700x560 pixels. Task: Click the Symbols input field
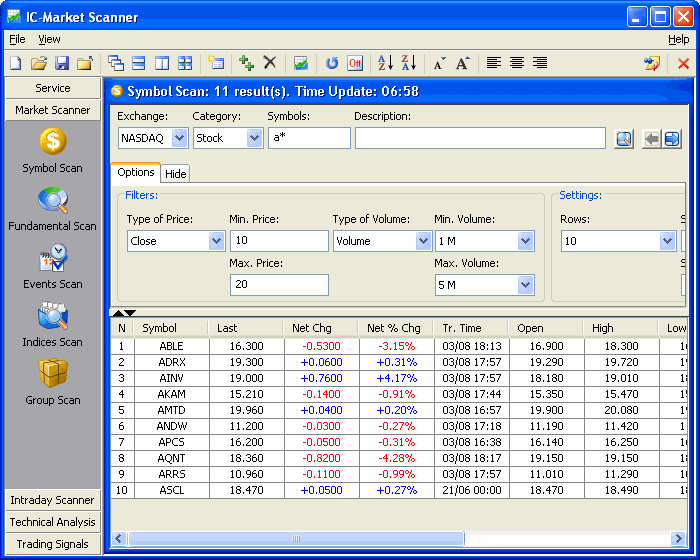[x=309, y=138]
